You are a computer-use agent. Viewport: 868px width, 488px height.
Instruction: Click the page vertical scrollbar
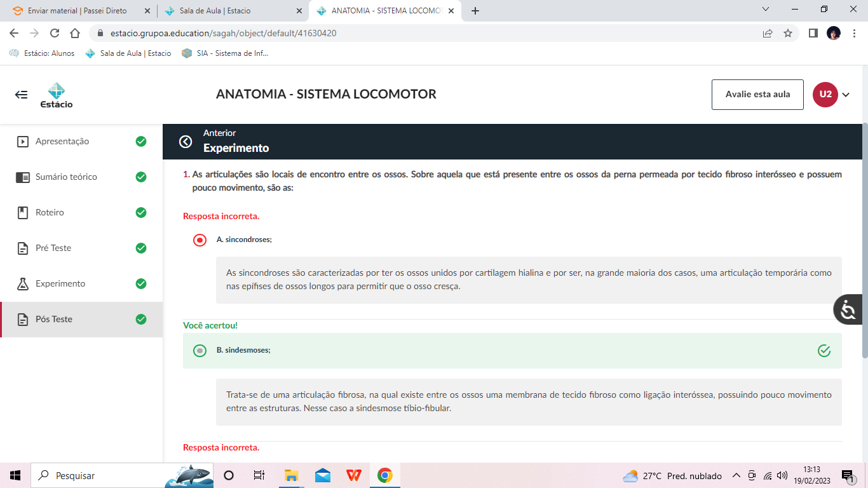864,241
